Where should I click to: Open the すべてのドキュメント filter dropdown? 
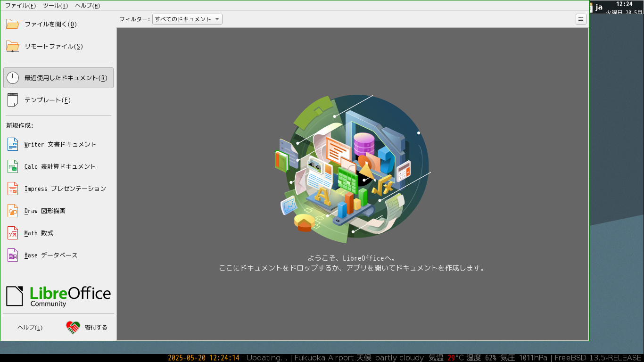(187, 19)
